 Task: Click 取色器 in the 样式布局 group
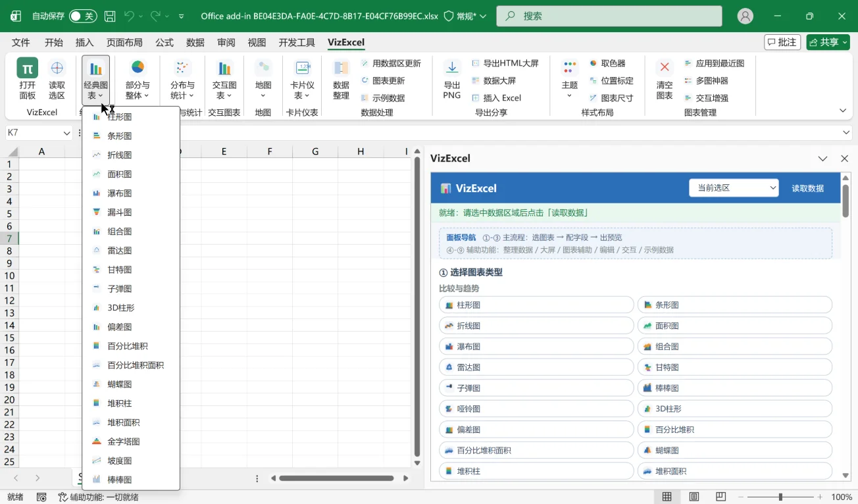point(607,63)
